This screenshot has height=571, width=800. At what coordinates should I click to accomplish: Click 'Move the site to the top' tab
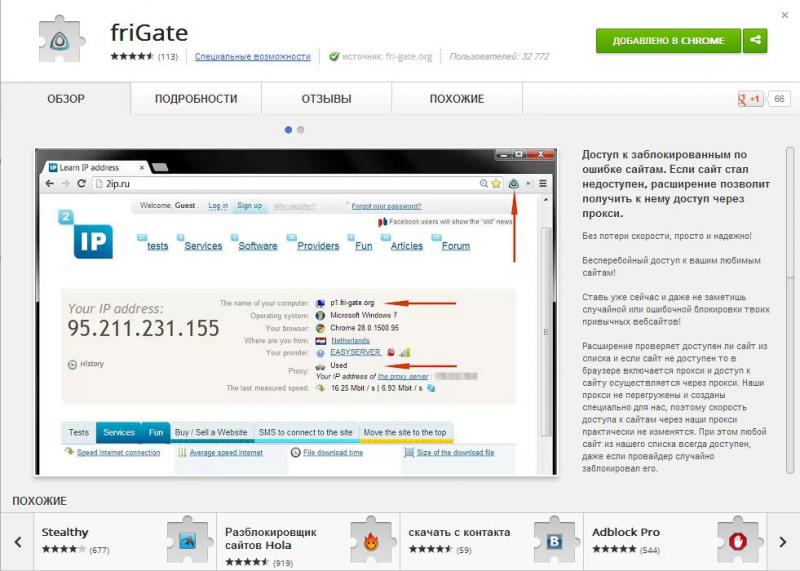pos(405,432)
